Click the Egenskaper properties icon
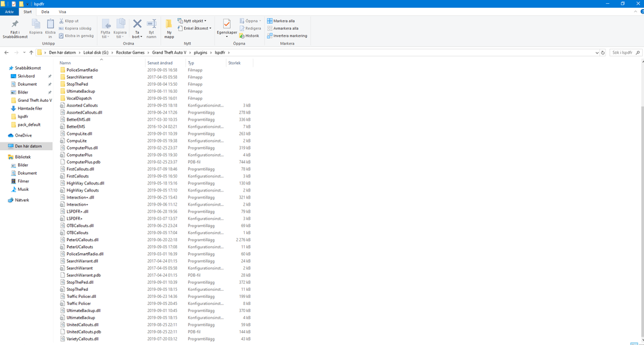Screen dimensions: 644x345 tap(227, 24)
